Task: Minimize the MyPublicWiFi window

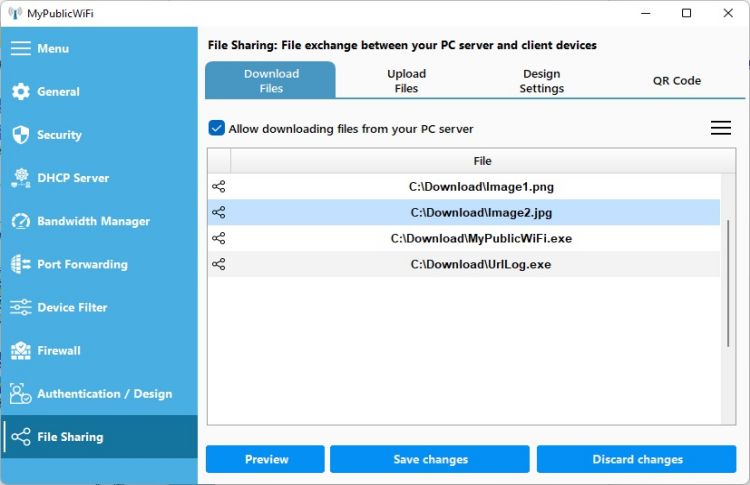Action: [645, 13]
